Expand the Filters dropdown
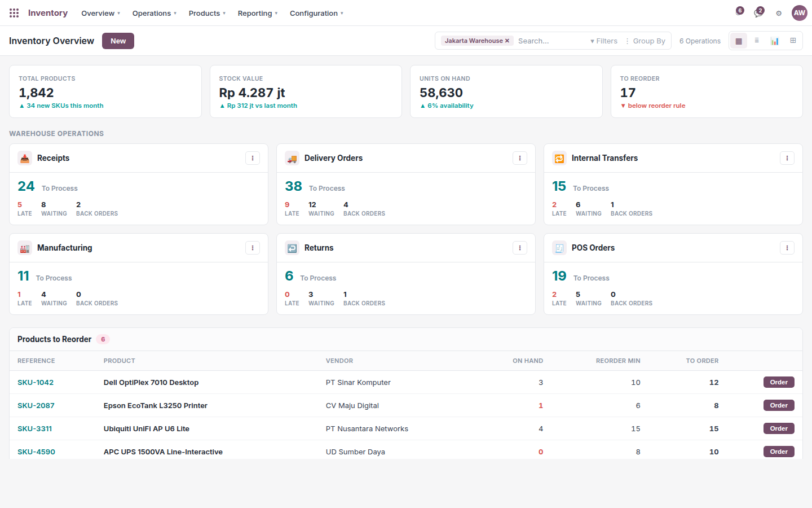The image size is (812, 508). [x=604, y=41]
